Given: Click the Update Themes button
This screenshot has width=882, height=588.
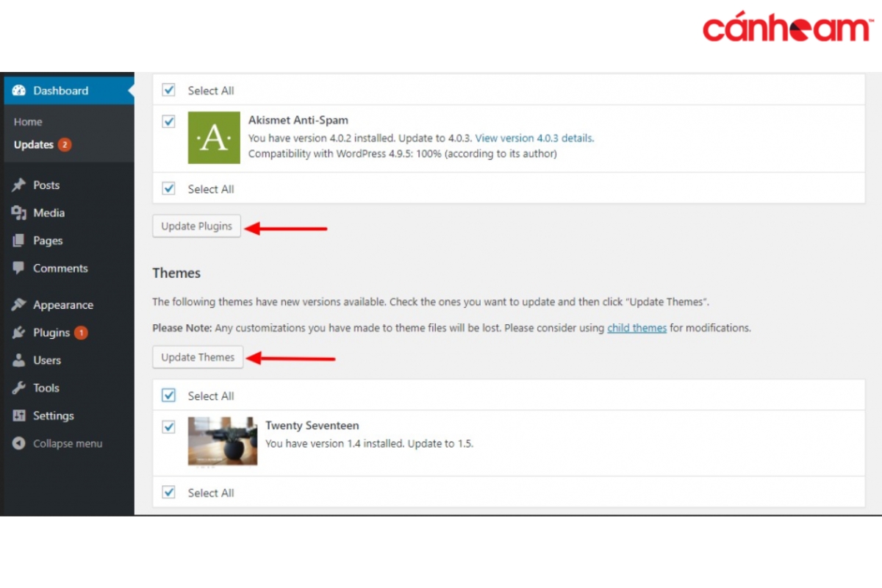Looking at the screenshot, I should [198, 357].
